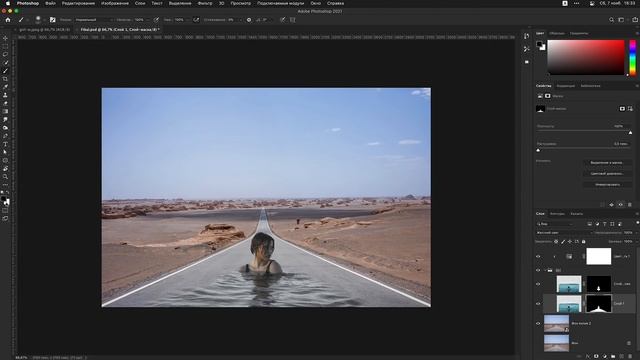Screen dimensions: 640x360
Task: Hide the selected Слой 1 layer
Action: click(x=538, y=304)
